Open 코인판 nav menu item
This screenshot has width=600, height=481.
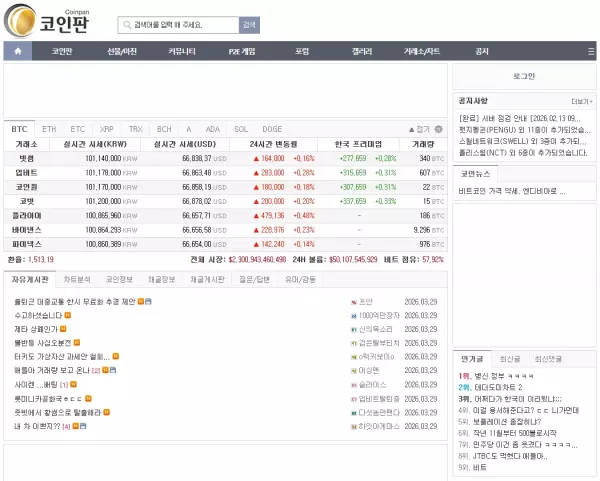(62, 51)
